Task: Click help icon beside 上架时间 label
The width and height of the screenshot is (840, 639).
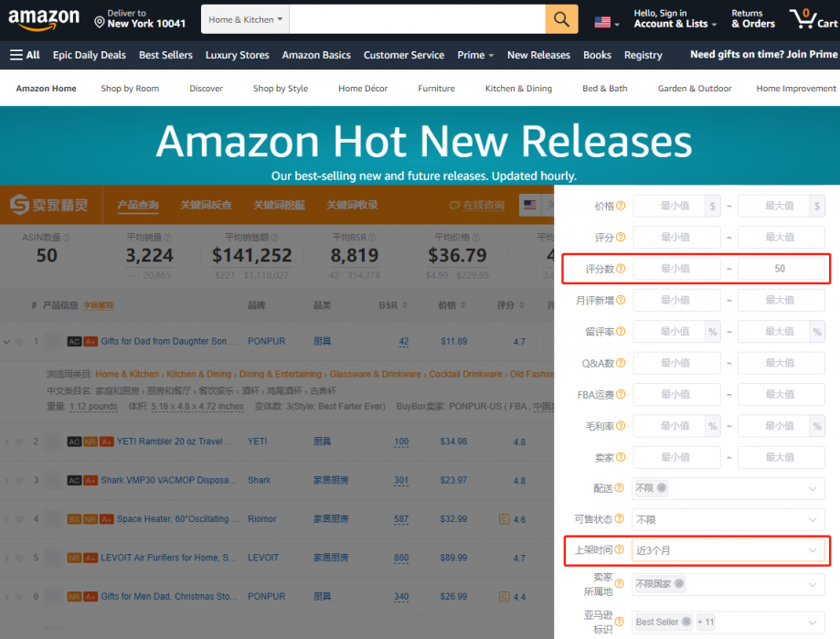Action: pos(621,550)
